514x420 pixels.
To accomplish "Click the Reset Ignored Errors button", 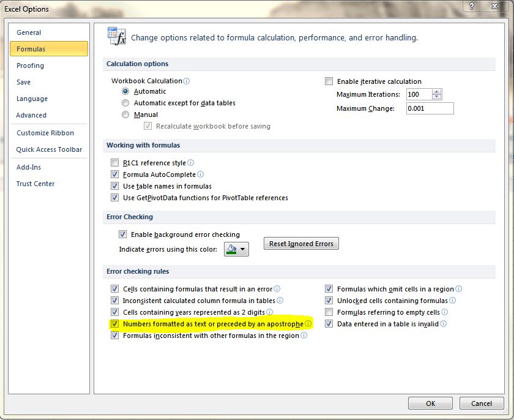I will tap(301, 244).
